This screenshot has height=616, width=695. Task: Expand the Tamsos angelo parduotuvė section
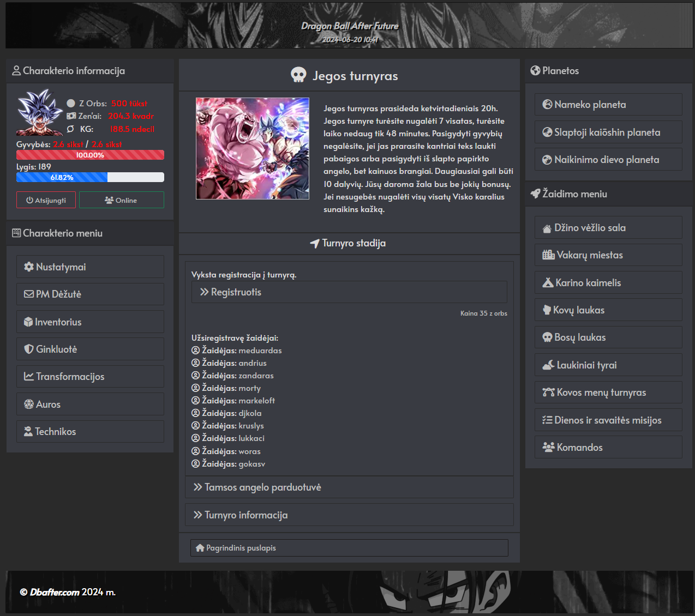349,487
